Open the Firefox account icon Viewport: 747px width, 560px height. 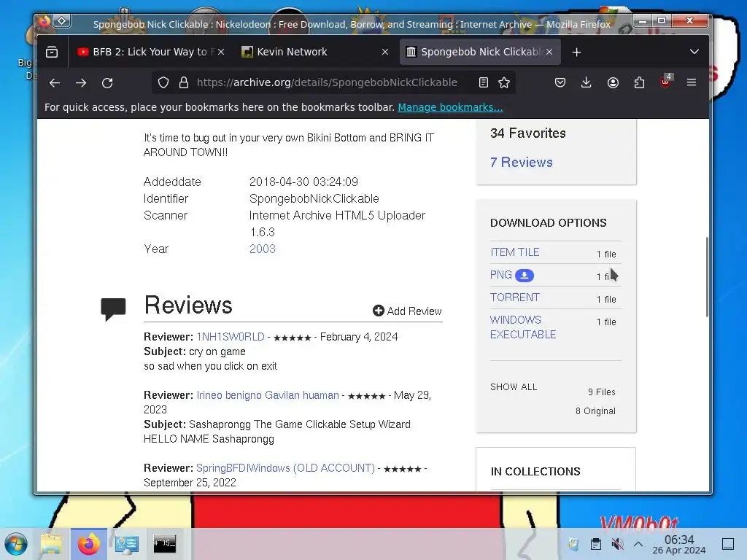[x=613, y=83]
